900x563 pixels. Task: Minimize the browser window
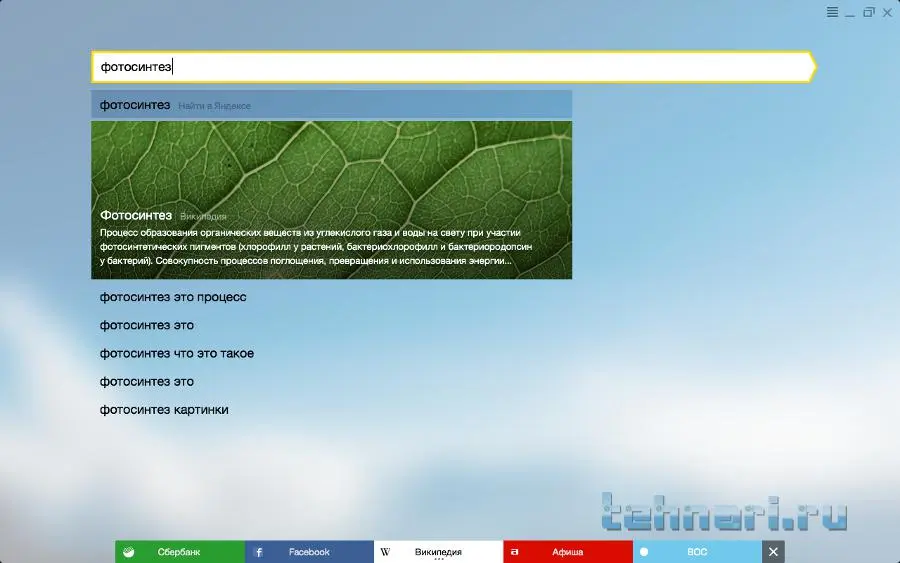(x=850, y=13)
